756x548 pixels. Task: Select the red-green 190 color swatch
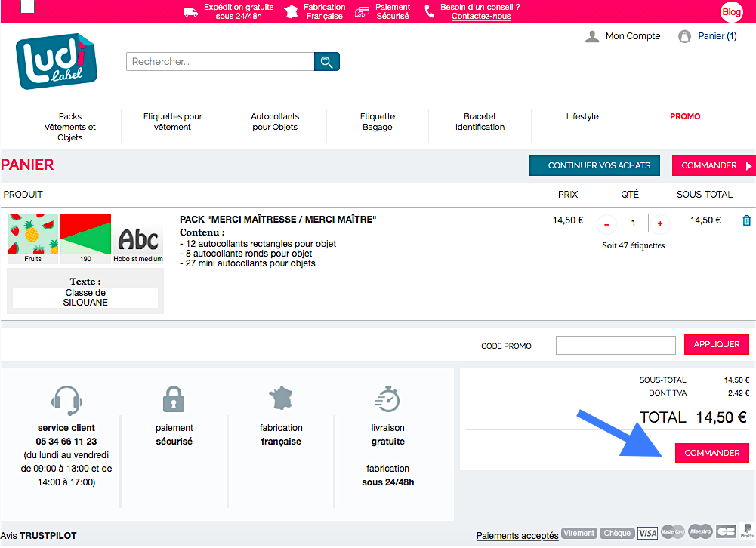tap(85, 238)
